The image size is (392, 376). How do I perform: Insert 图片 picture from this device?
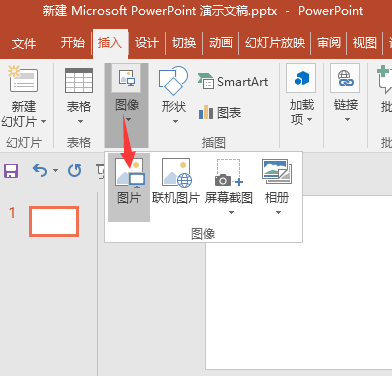pos(129,187)
